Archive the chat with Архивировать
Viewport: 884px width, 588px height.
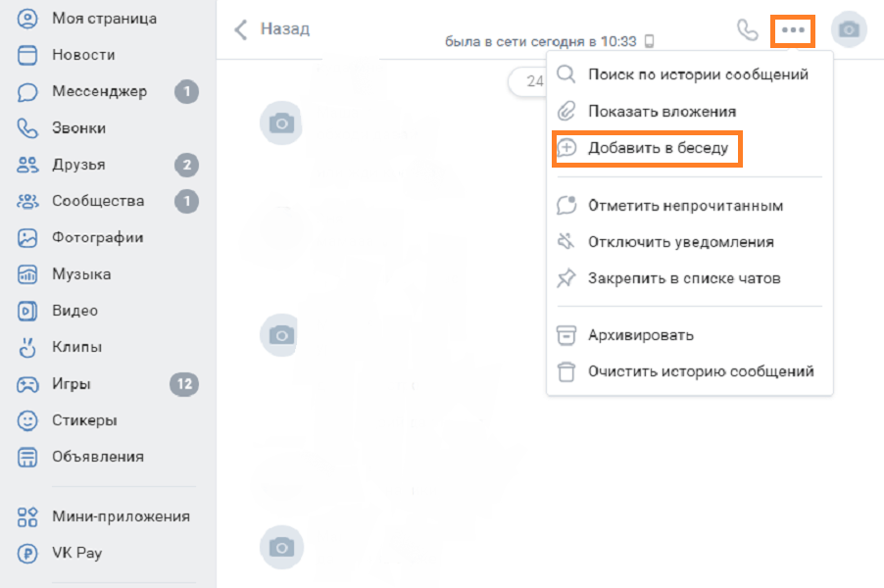click(640, 335)
